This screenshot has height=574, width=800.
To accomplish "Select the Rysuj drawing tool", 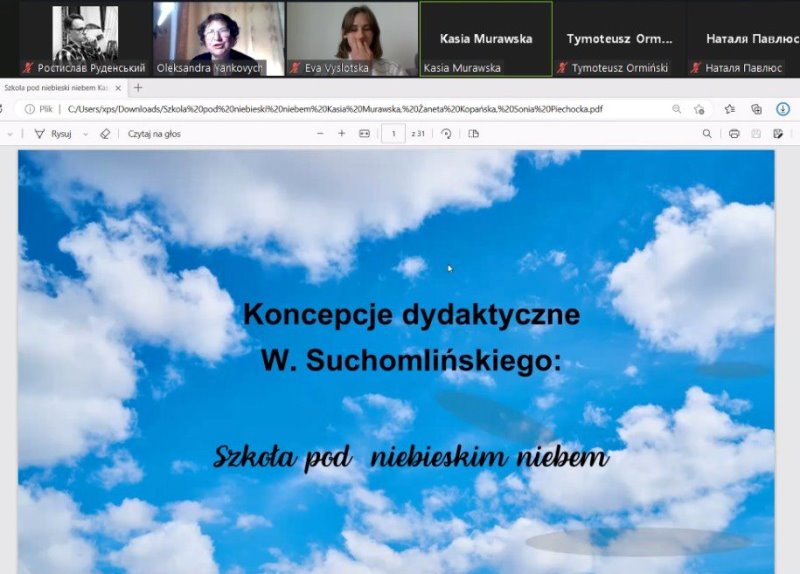I will pyautogui.click(x=53, y=134).
